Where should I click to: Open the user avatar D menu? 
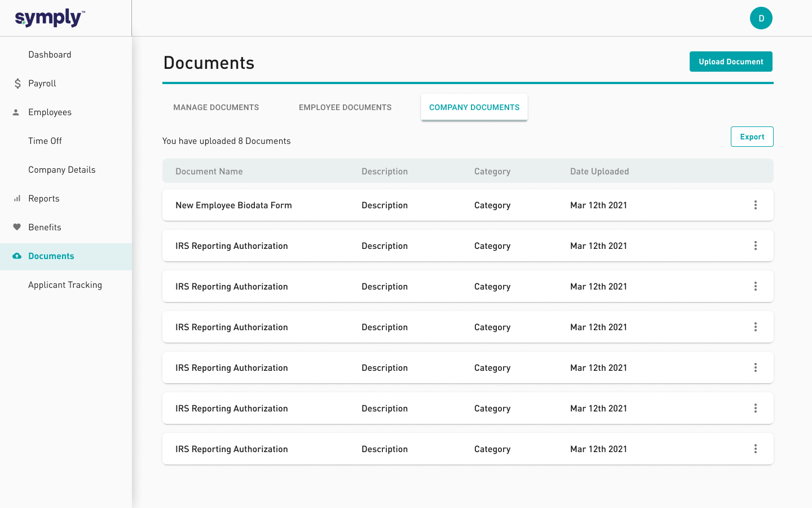[761, 18]
